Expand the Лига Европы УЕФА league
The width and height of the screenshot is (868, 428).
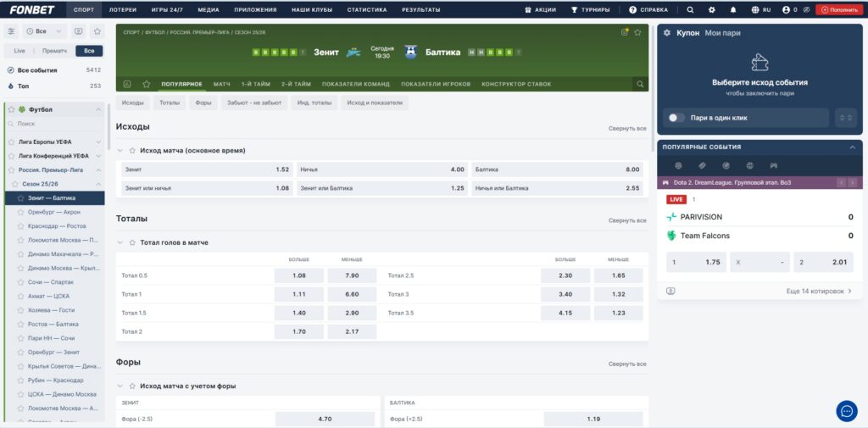click(x=99, y=142)
